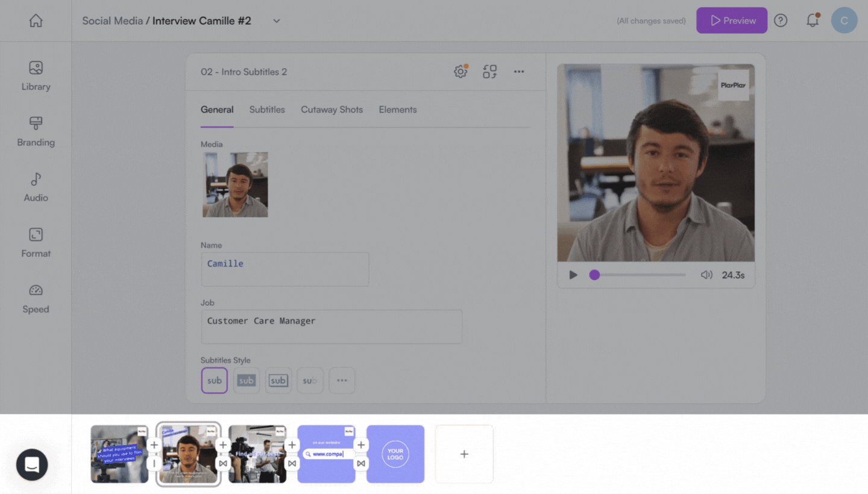
Task: Open the Speed settings in the sidebar
Action: pyautogui.click(x=36, y=298)
